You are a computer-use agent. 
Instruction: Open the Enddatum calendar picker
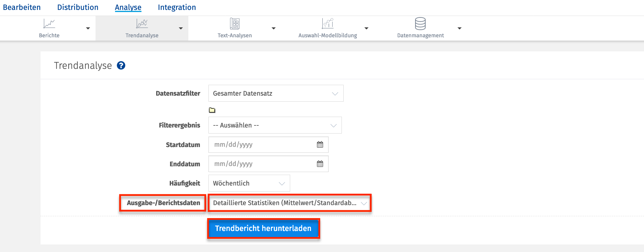tap(320, 164)
